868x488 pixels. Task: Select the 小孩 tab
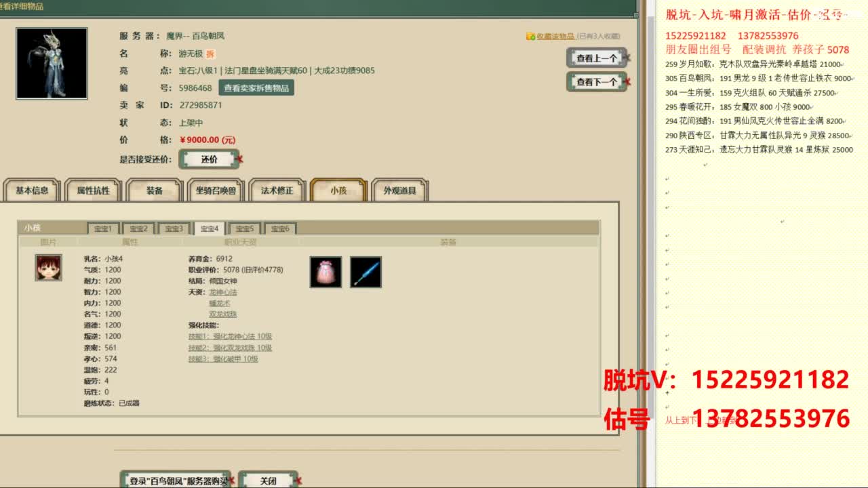click(x=338, y=190)
